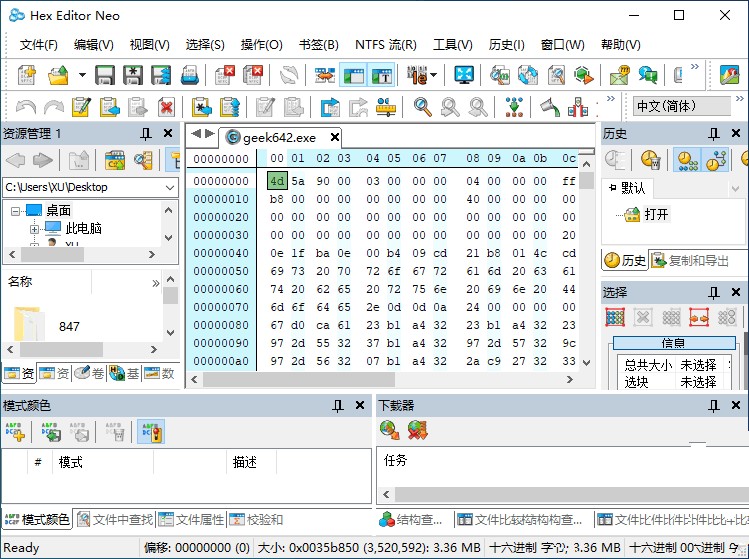Viewport: 749px width, 559px height.
Task: Open the dropdown arrow beside the Open file icon
Action: pos(82,75)
